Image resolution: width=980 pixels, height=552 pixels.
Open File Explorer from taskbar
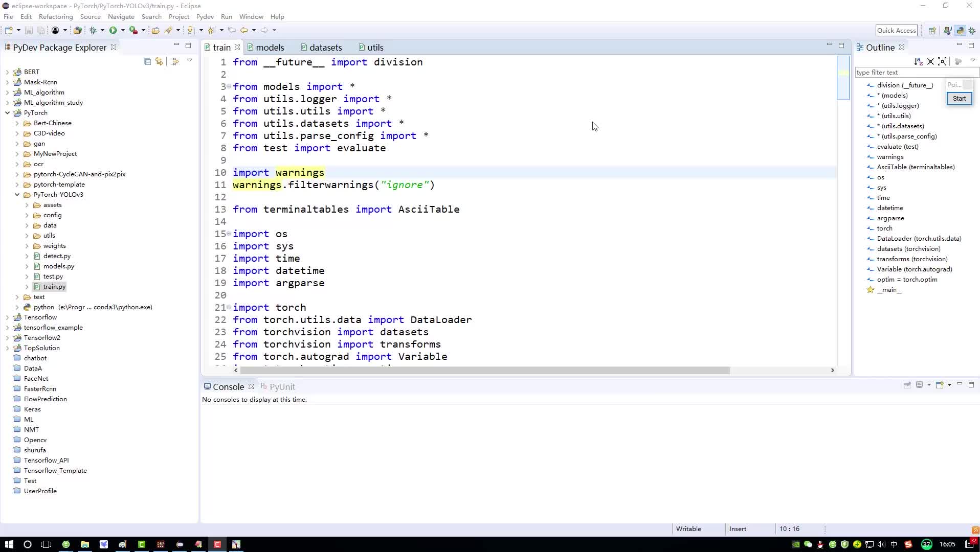[x=85, y=544]
